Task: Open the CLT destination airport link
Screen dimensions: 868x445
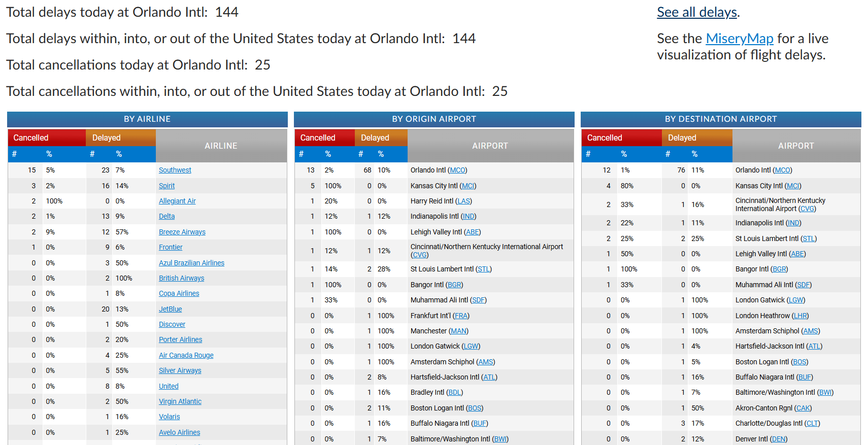Action: [812, 423]
